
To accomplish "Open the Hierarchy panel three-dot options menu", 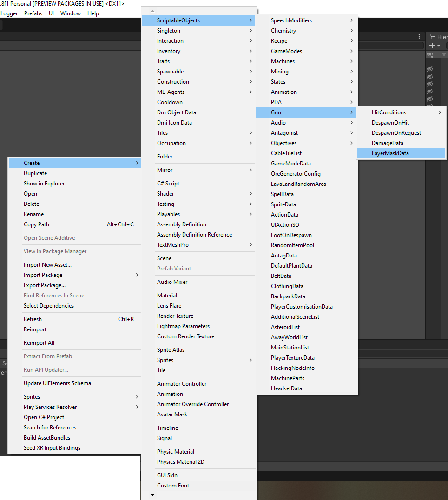I will point(419,36).
